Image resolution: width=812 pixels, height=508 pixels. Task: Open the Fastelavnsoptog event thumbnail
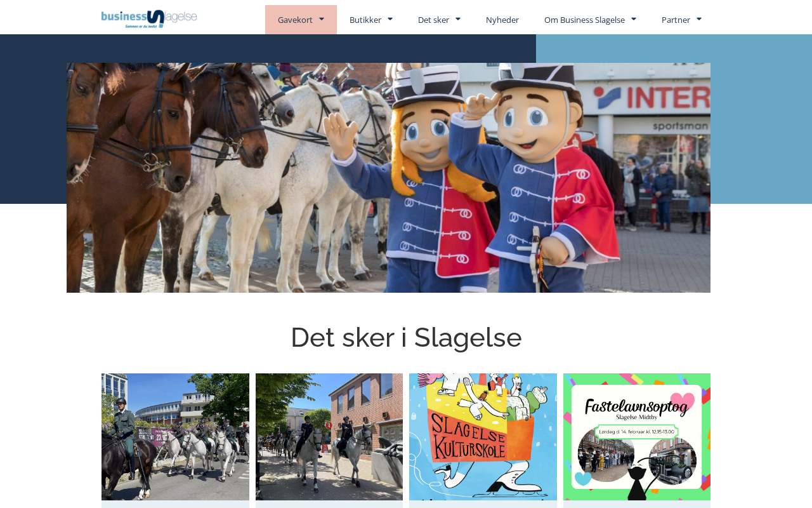pyautogui.click(x=637, y=437)
